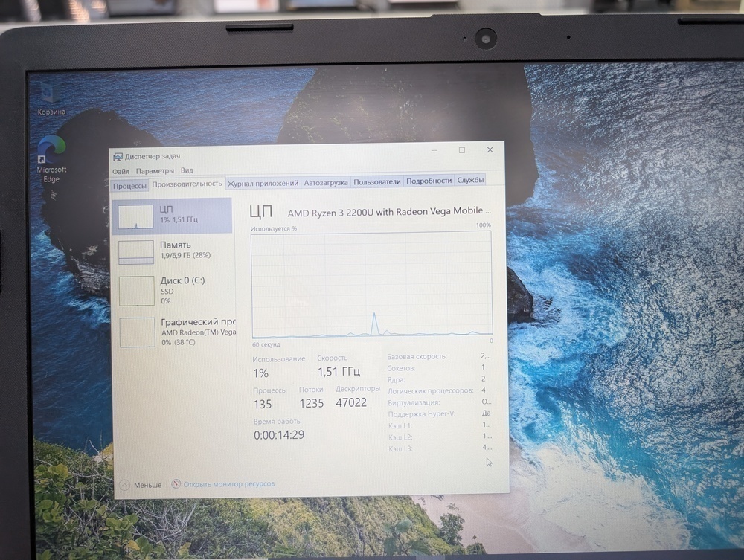This screenshot has width=744, height=560.
Task: Close the Task Manager window
Action: tap(490, 149)
